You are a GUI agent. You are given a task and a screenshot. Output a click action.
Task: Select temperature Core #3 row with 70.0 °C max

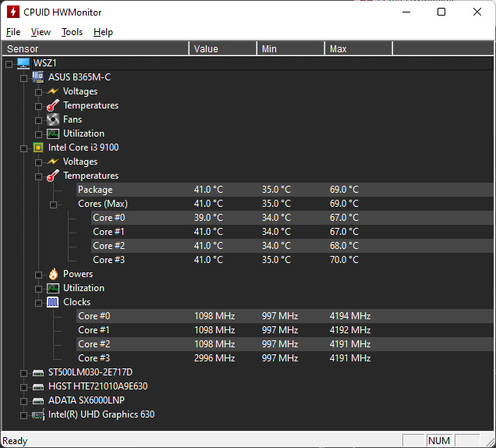(x=292, y=260)
